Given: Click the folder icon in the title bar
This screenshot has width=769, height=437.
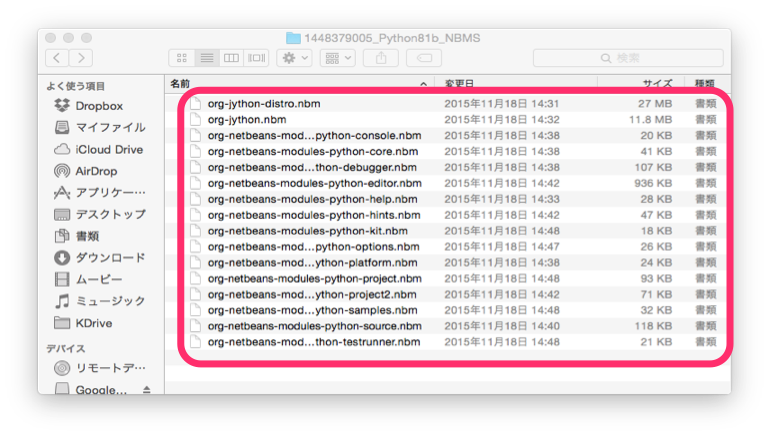Looking at the screenshot, I should tap(293, 38).
